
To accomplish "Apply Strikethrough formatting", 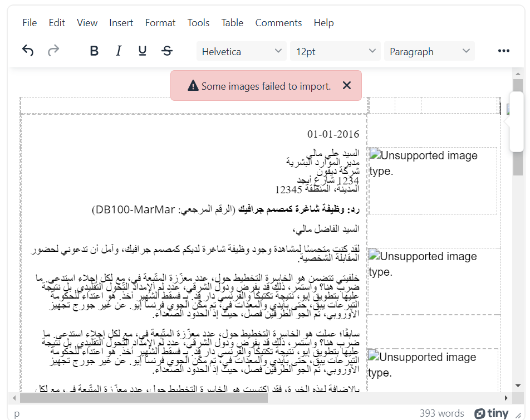I will (x=167, y=51).
